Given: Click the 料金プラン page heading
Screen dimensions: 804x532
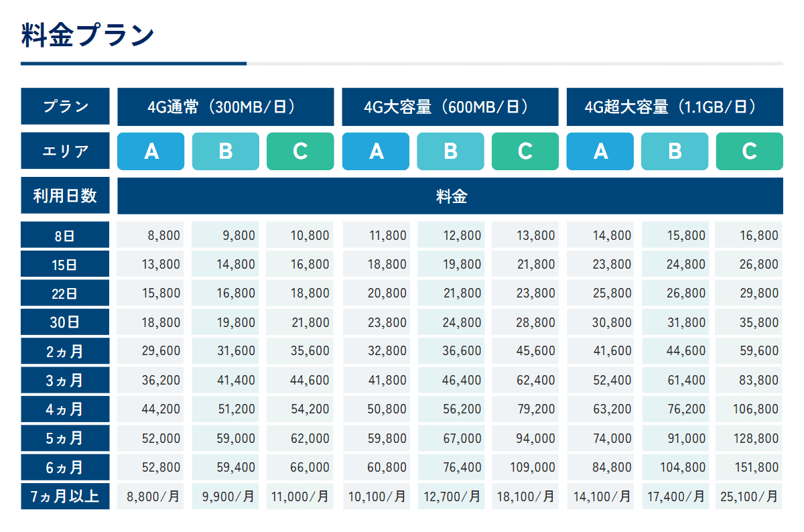Looking at the screenshot, I should 88,36.
